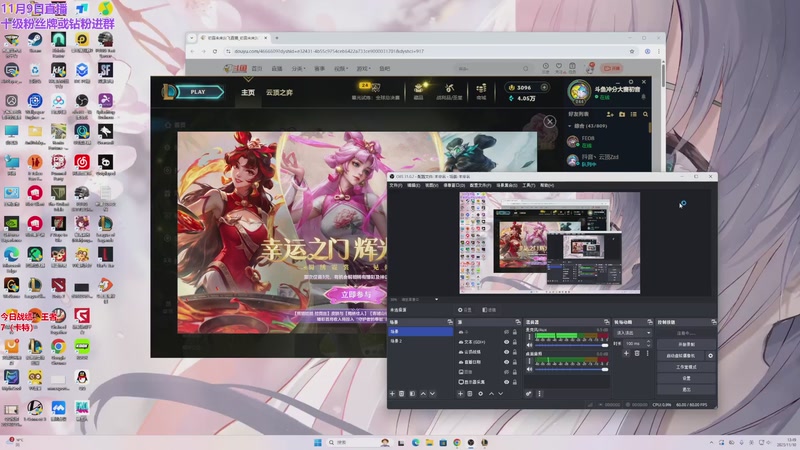Click 开始录制 in OBS controls
Image resolution: width=800 pixels, height=450 pixels.
[686, 344]
